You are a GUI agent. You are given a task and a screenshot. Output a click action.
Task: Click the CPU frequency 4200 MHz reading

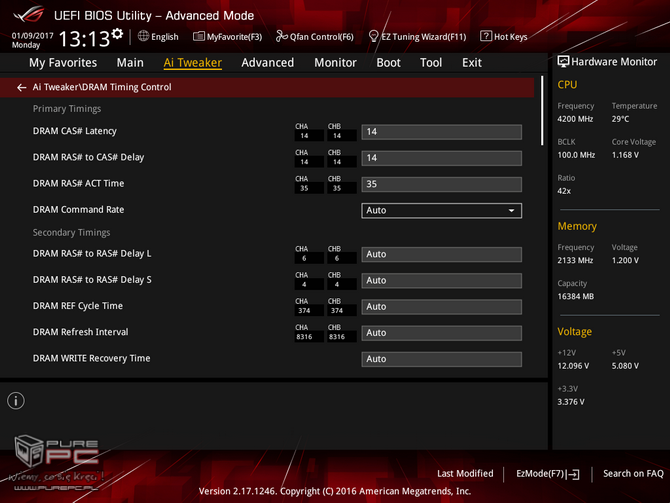click(x=575, y=119)
